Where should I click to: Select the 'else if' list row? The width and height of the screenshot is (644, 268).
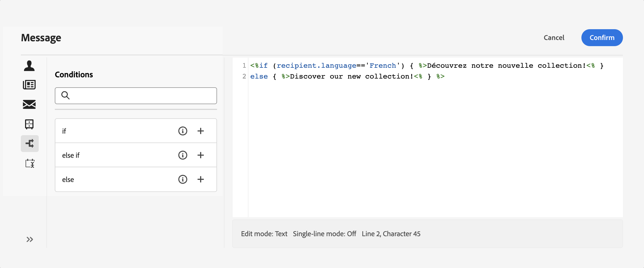(x=111, y=155)
